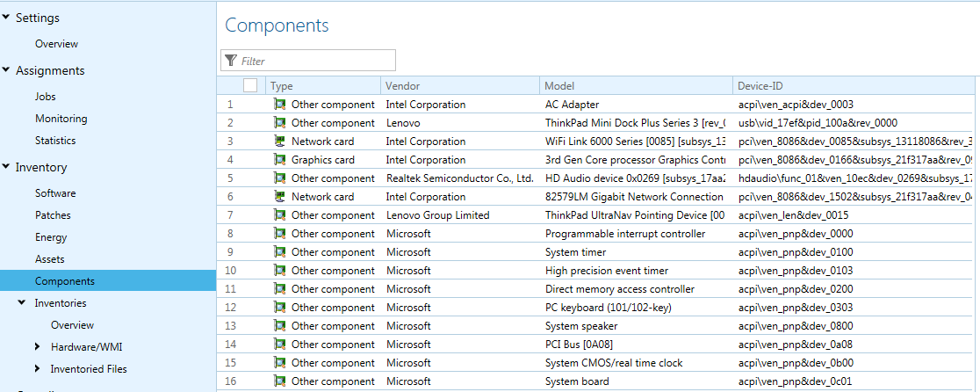Open the Patches inventory page
Viewport: 980px width, 392px height.
[x=53, y=215]
